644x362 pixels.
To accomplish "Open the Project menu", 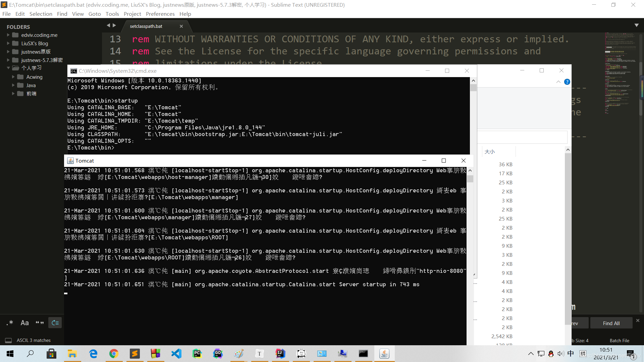I will (132, 14).
